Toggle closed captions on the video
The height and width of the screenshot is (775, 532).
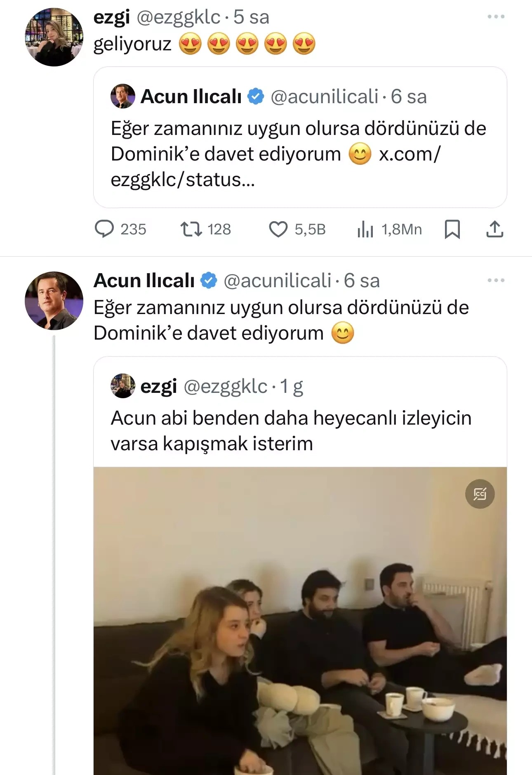click(x=480, y=494)
